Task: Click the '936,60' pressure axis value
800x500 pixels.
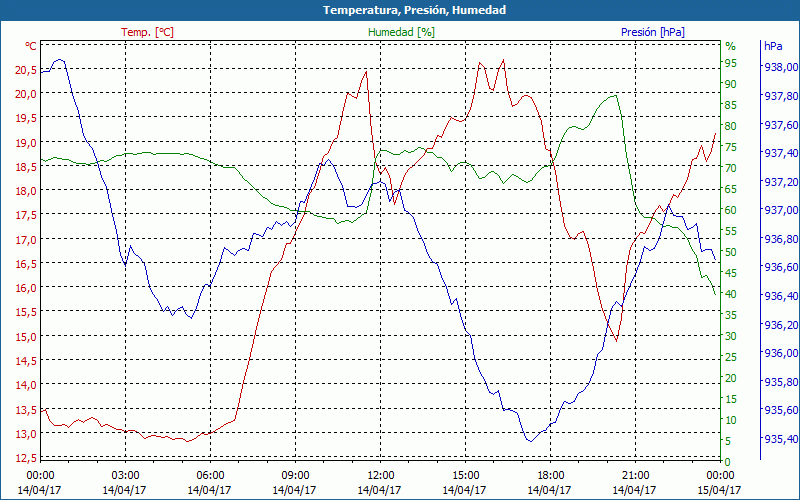Action: click(x=781, y=267)
